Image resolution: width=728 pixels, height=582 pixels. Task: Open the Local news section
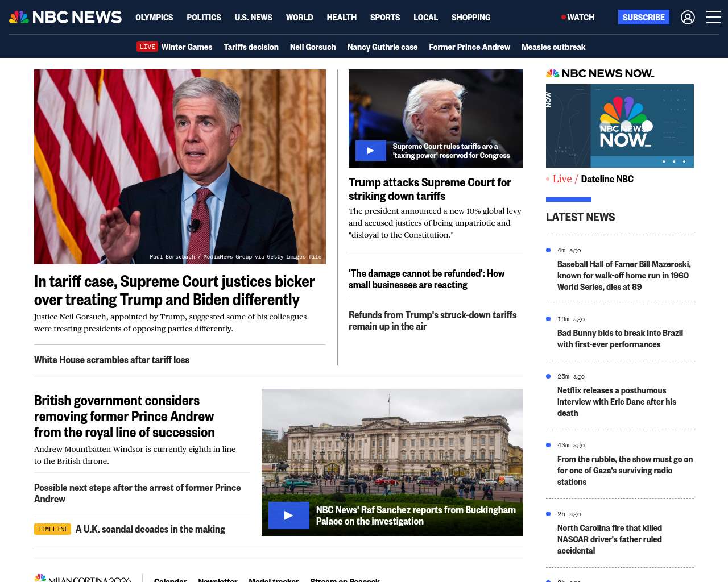point(425,18)
